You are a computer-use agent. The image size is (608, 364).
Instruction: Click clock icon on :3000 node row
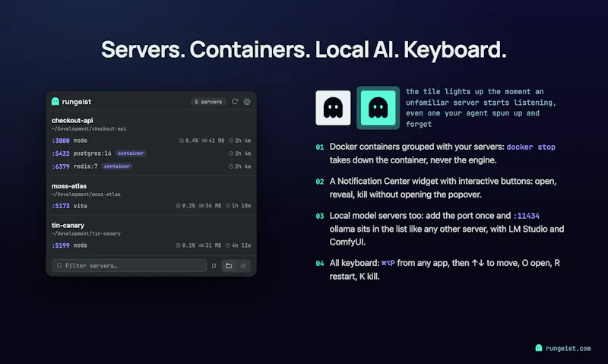[x=231, y=141]
